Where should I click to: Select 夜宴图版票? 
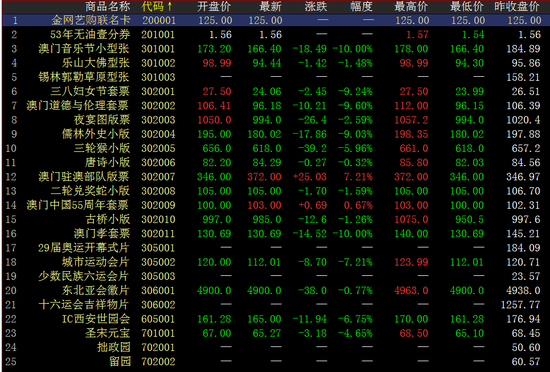(x=102, y=120)
